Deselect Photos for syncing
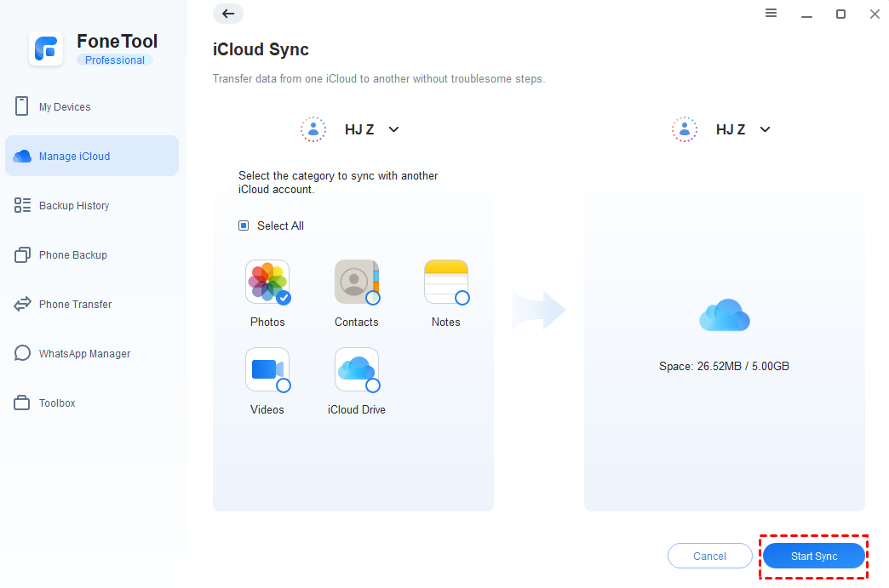This screenshot has width=889, height=588. coord(267,282)
